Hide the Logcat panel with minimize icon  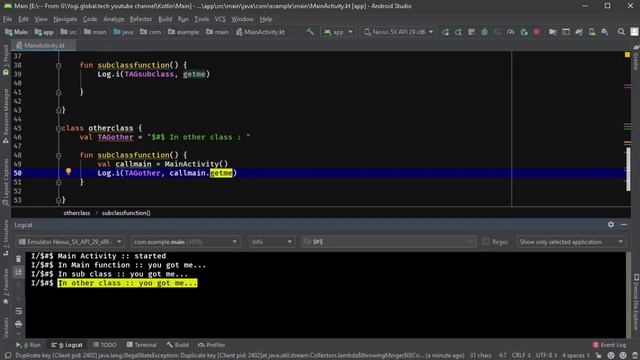(624, 224)
